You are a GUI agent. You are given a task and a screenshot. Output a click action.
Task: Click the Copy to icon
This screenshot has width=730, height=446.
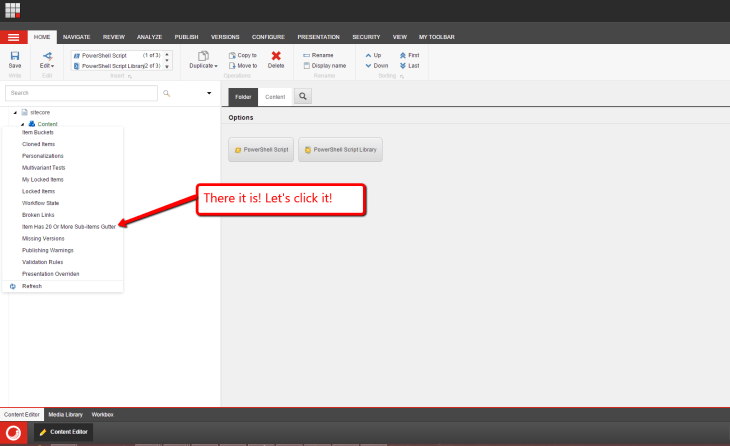coord(233,55)
